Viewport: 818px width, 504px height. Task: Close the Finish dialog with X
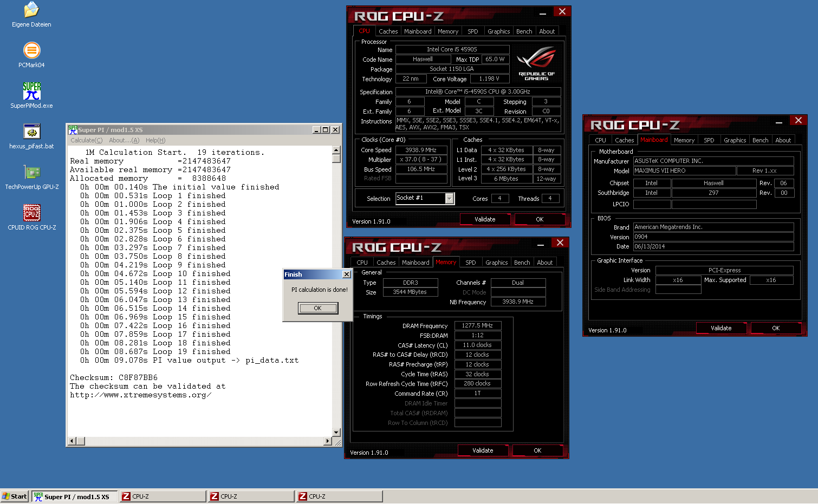(347, 274)
